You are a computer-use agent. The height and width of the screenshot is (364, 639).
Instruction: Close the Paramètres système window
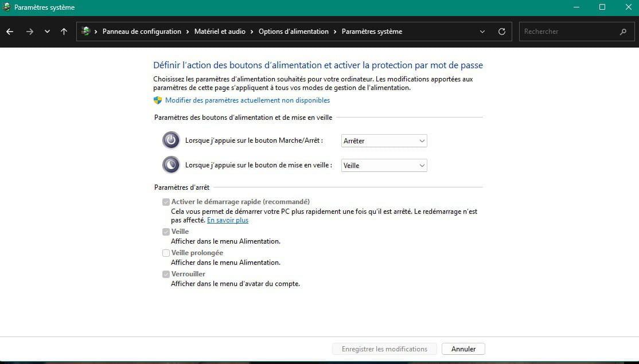click(628, 7)
